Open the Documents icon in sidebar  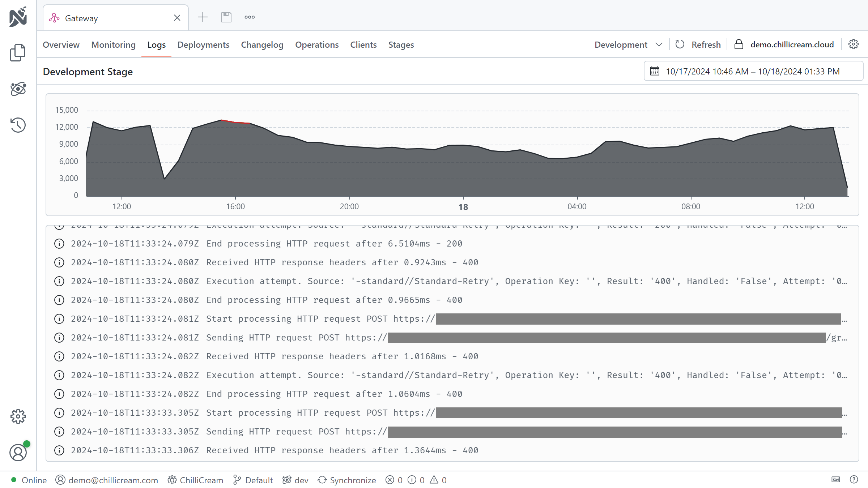(18, 53)
